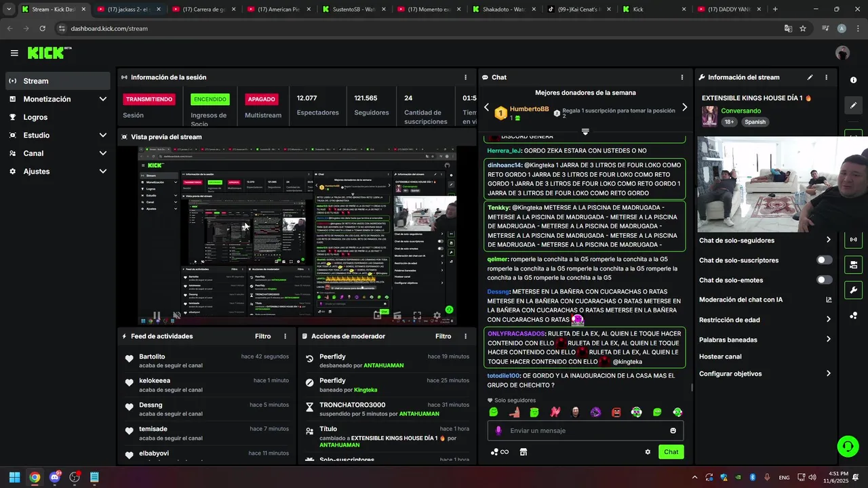
Task: Open the Windows Start menu
Action: pos(14,477)
